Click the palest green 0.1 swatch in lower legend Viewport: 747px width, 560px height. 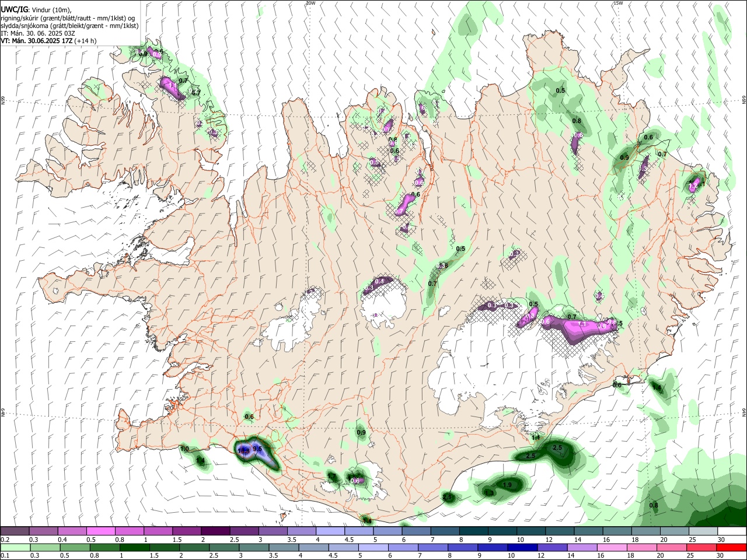click(15, 548)
